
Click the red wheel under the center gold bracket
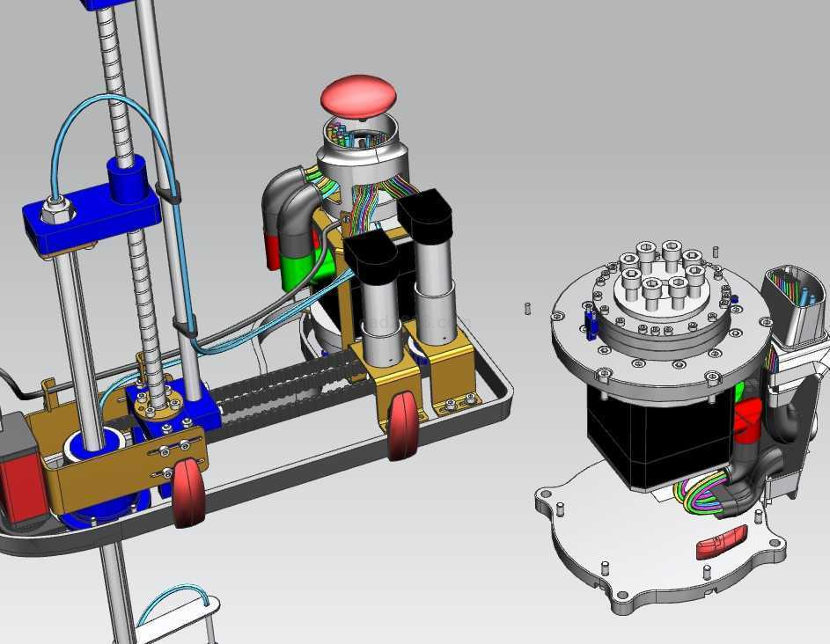(402, 425)
